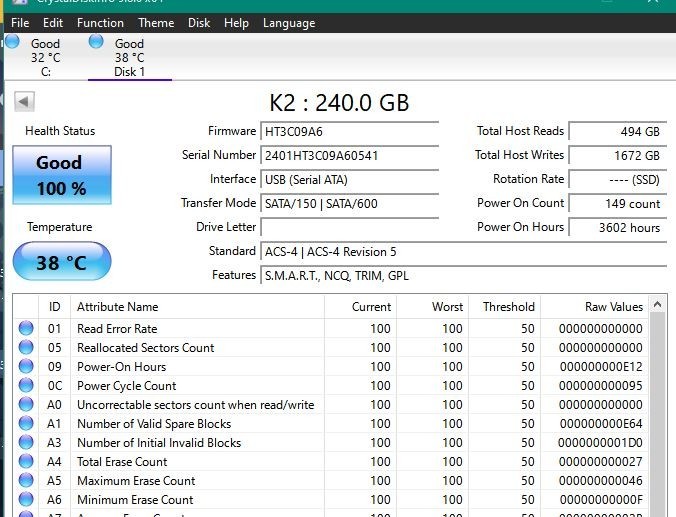The image size is (676, 517).
Task: Select Uncorrectable sectors count when read/write row
Action: (330, 404)
